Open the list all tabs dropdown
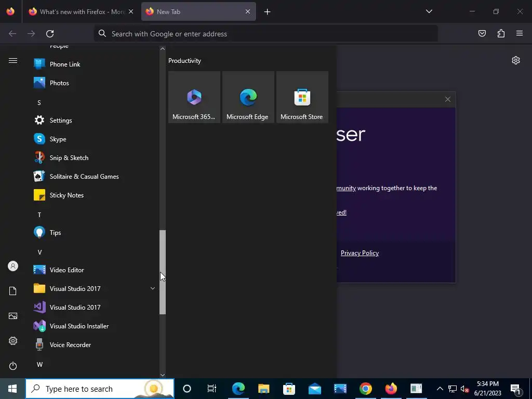The width and height of the screenshot is (532, 399). point(429,11)
